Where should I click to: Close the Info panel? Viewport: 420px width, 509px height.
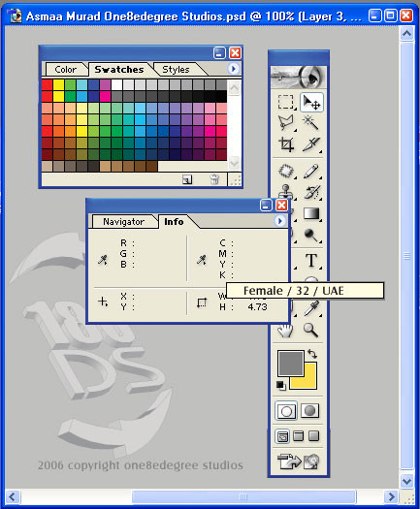[281, 206]
